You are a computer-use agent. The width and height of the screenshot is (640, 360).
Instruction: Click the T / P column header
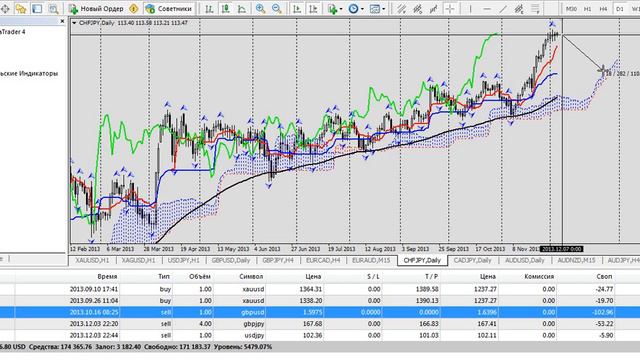pos(431,277)
